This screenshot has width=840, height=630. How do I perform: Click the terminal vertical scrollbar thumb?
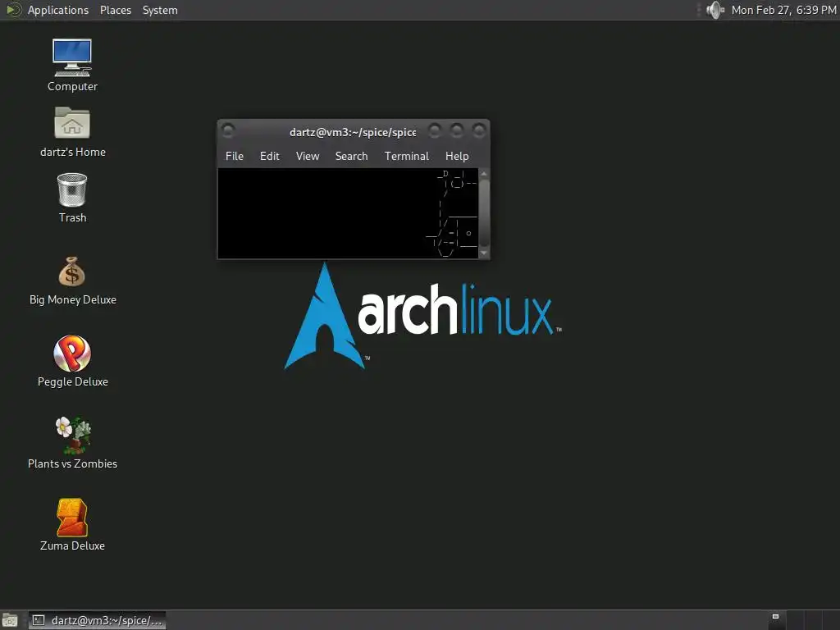[484, 212]
